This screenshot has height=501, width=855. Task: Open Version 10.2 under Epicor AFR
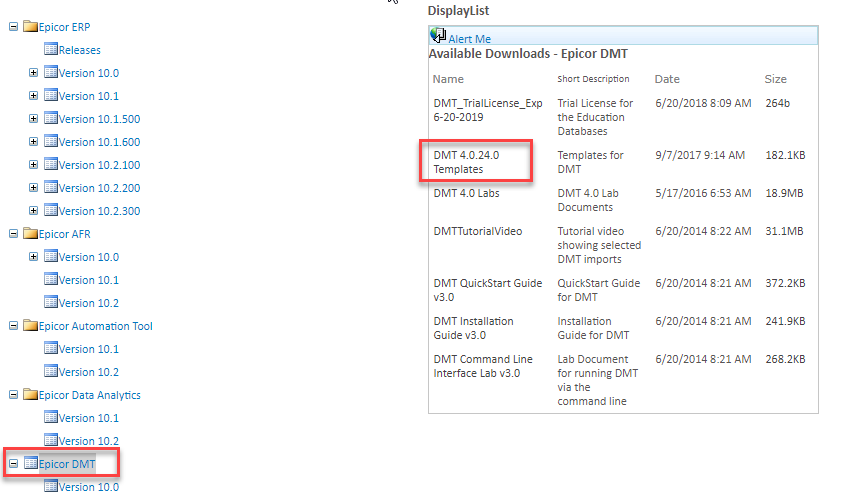[x=89, y=303]
